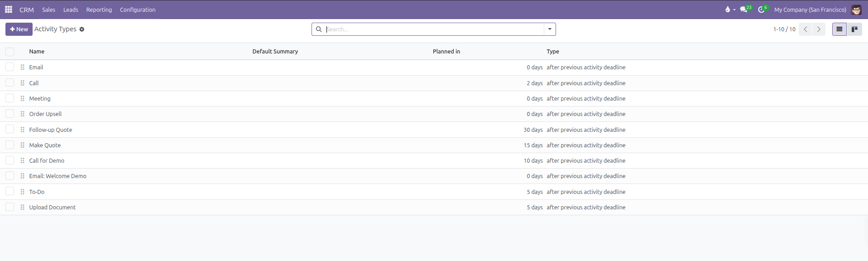Click the drag handle for Make Quote row

(23, 145)
